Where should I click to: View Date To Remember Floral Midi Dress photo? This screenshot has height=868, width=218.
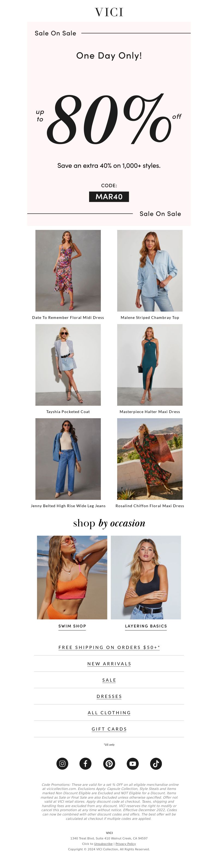(68, 270)
